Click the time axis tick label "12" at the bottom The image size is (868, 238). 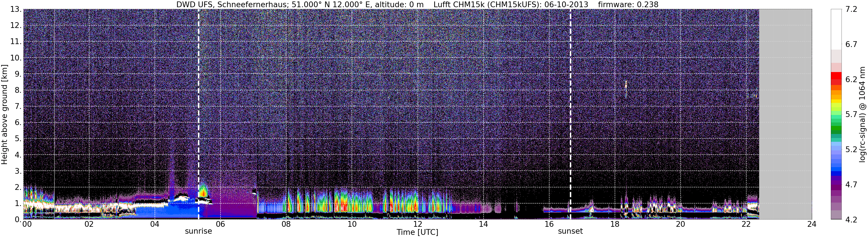tap(417, 224)
